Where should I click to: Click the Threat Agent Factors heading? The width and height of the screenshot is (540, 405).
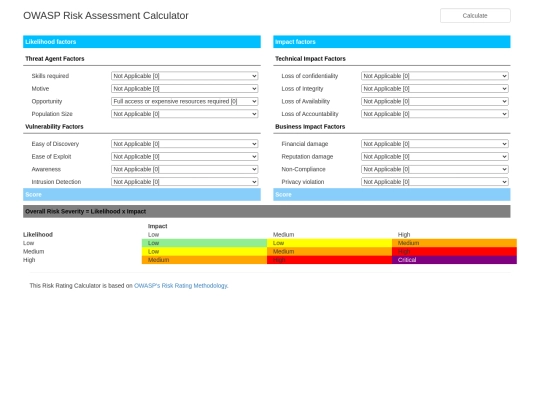click(55, 59)
